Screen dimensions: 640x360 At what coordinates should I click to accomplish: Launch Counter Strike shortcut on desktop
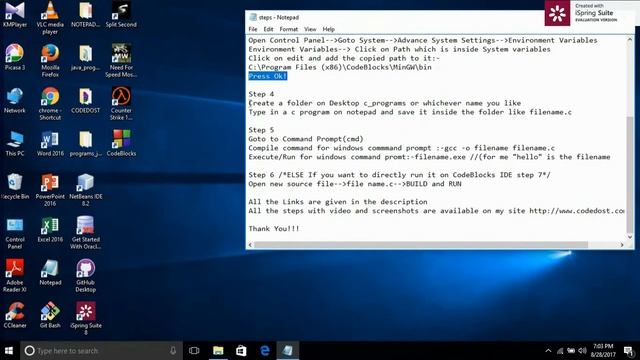pos(121,104)
